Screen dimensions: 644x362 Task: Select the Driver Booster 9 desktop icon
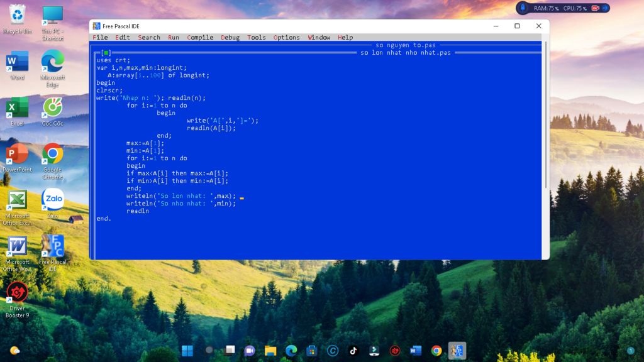17,300
